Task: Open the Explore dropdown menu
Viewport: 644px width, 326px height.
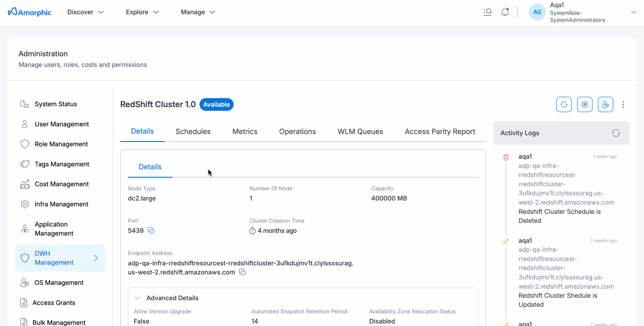Action: tap(142, 12)
